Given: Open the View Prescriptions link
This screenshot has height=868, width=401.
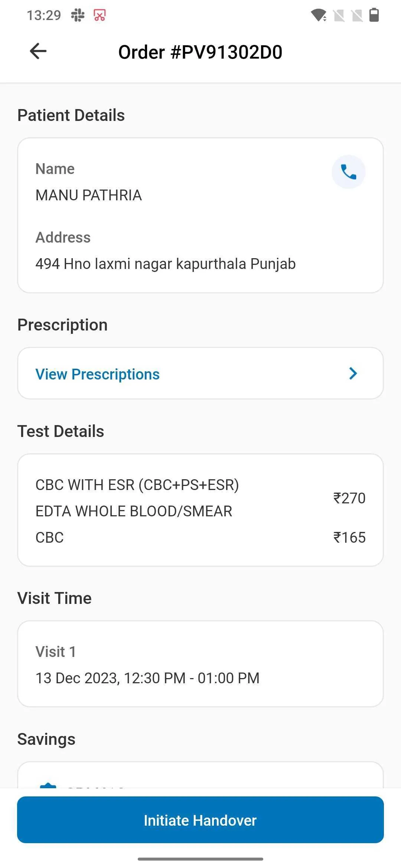Looking at the screenshot, I should tap(98, 374).
